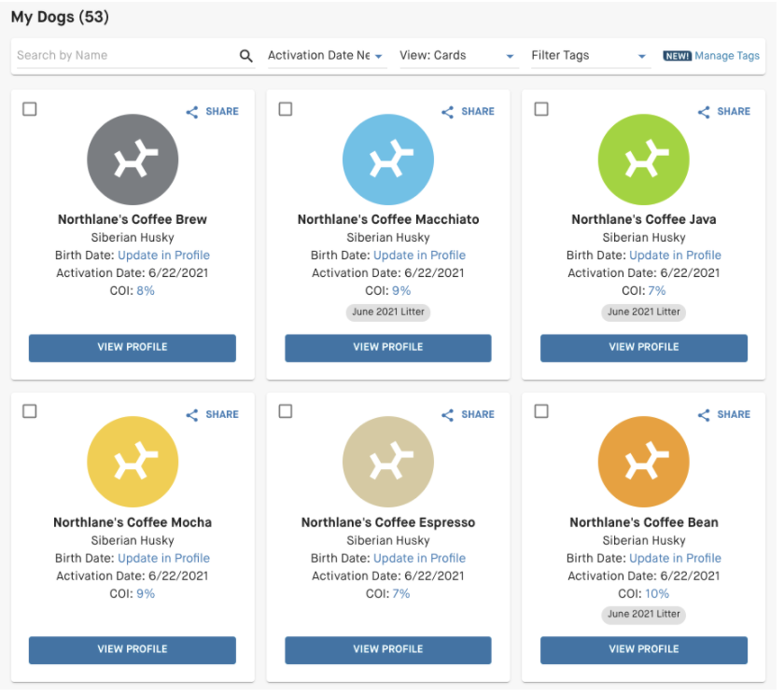Open the Manage Tags link
The height and width of the screenshot is (694, 784).
click(726, 56)
